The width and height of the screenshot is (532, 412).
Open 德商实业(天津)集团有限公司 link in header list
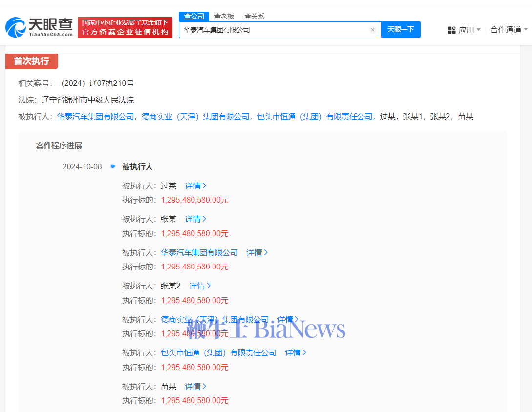pos(195,117)
